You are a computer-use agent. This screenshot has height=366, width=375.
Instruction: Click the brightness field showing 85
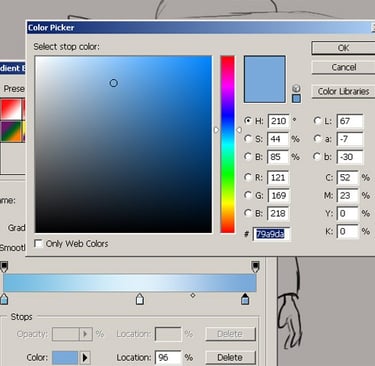tap(278, 156)
